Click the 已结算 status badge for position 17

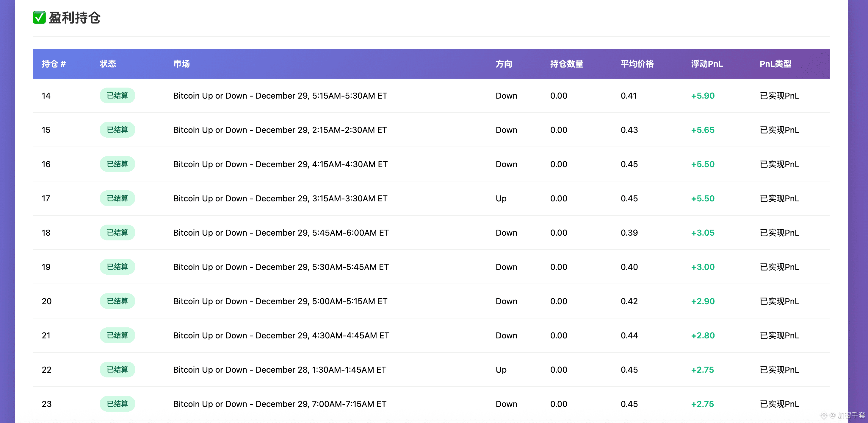[x=117, y=198]
